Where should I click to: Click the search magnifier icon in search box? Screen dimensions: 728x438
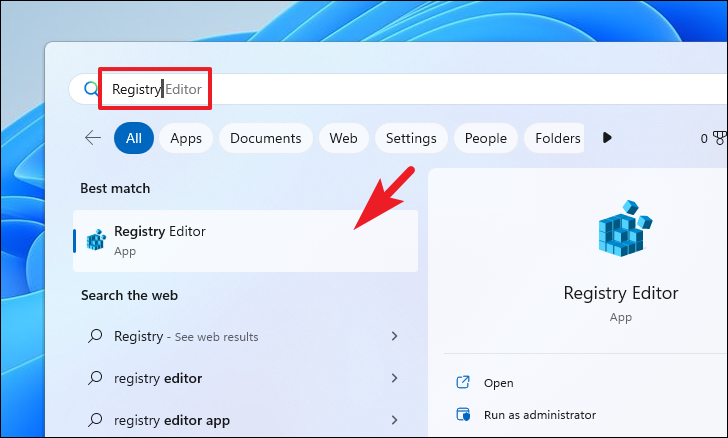91,88
